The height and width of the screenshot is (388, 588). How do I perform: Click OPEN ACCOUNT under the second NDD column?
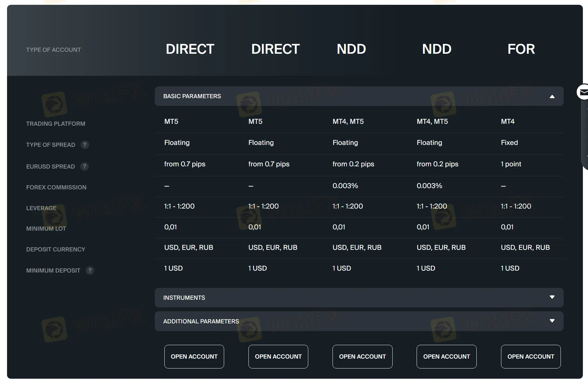point(447,357)
